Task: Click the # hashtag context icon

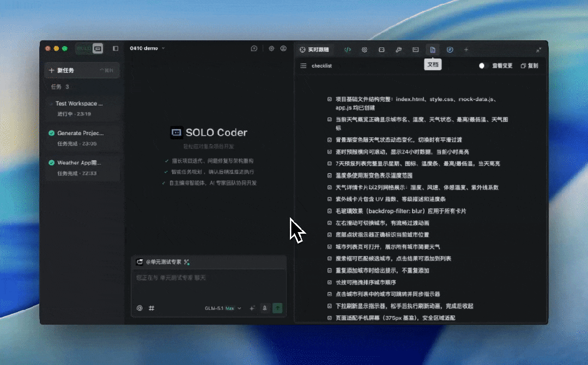Action: [151, 308]
